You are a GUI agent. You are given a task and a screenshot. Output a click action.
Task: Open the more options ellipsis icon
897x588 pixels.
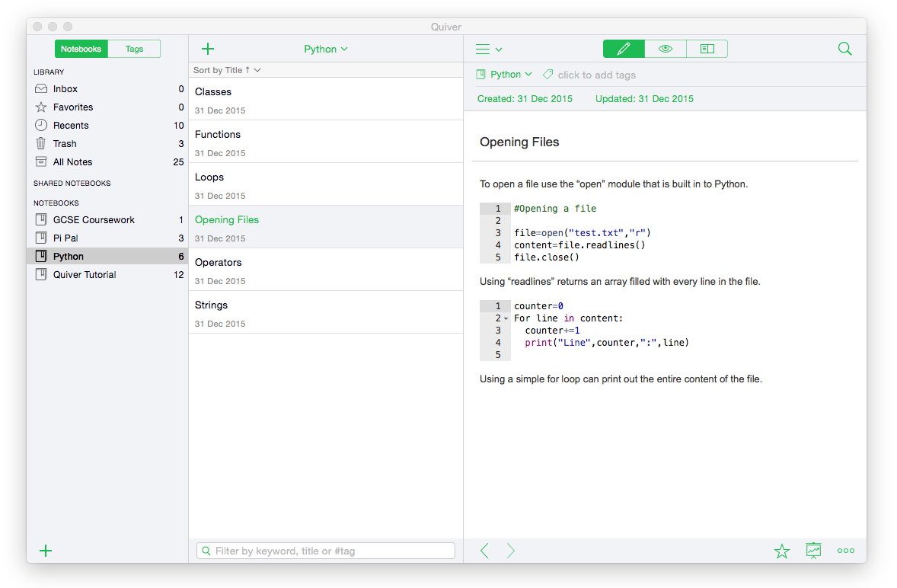pos(845,551)
